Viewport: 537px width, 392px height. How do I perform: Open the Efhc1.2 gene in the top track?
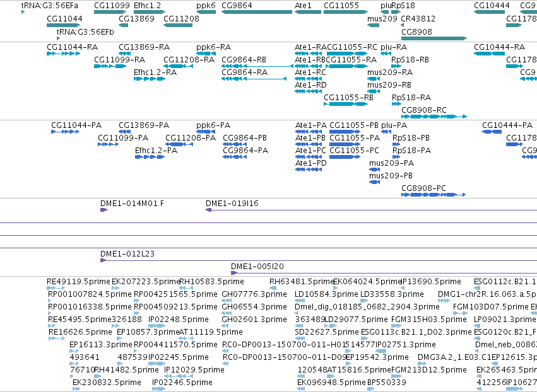tap(150, 12)
